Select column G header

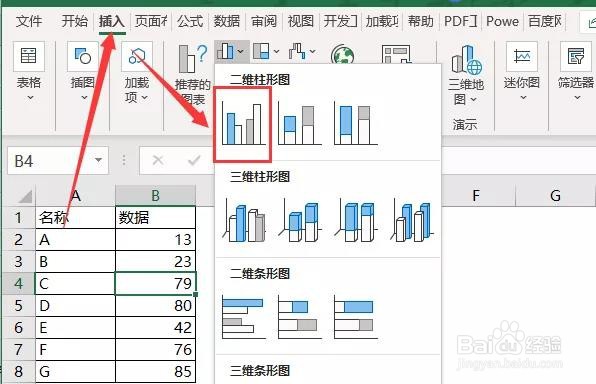(x=555, y=195)
